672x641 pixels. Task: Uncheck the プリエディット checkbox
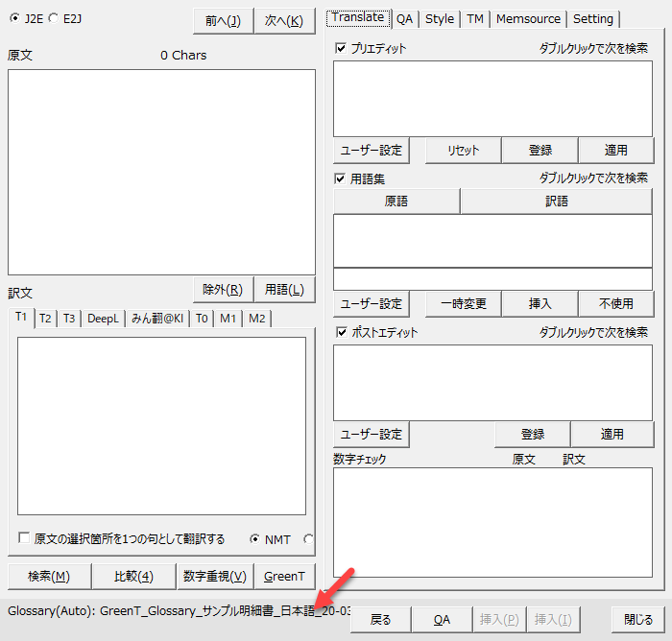[x=341, y=48]
